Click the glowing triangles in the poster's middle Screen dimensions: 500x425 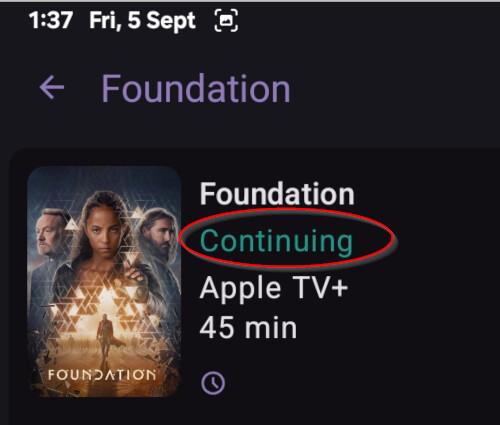[103, 300]
